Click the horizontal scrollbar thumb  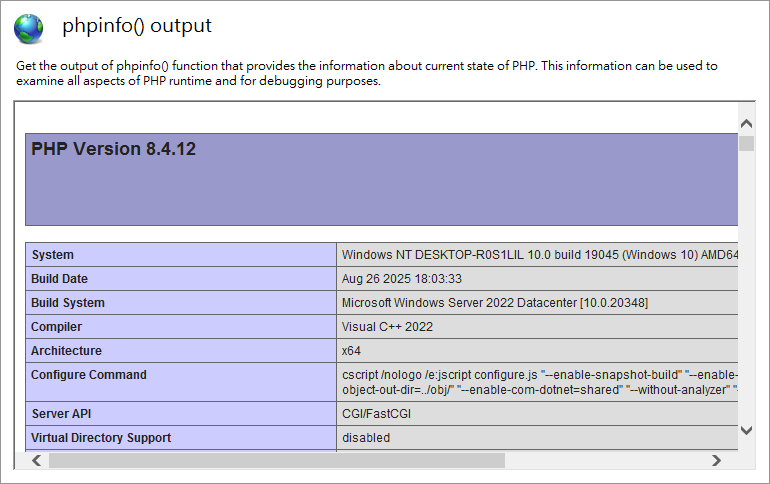[x=276, y=460]
